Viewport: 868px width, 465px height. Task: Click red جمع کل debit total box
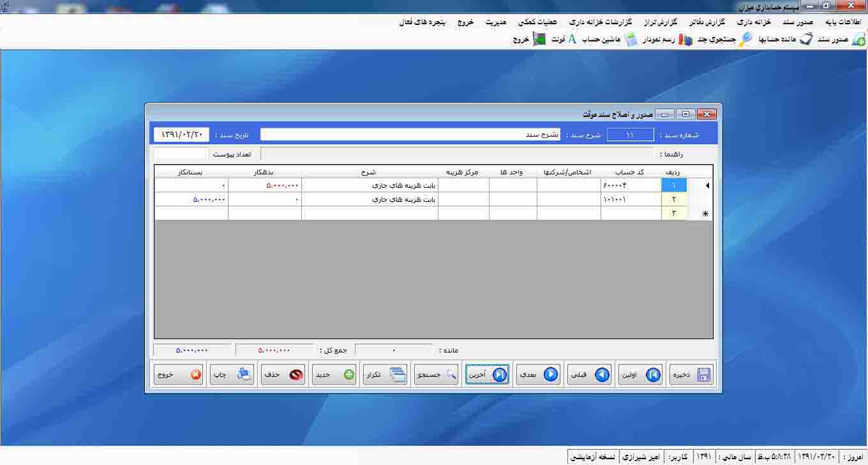coord(274,350)
